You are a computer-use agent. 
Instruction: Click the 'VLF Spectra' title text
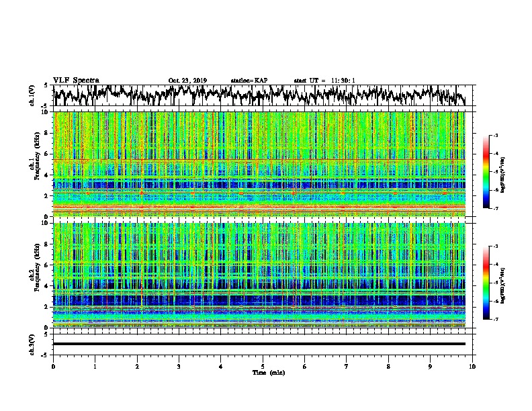click(76, 80)
